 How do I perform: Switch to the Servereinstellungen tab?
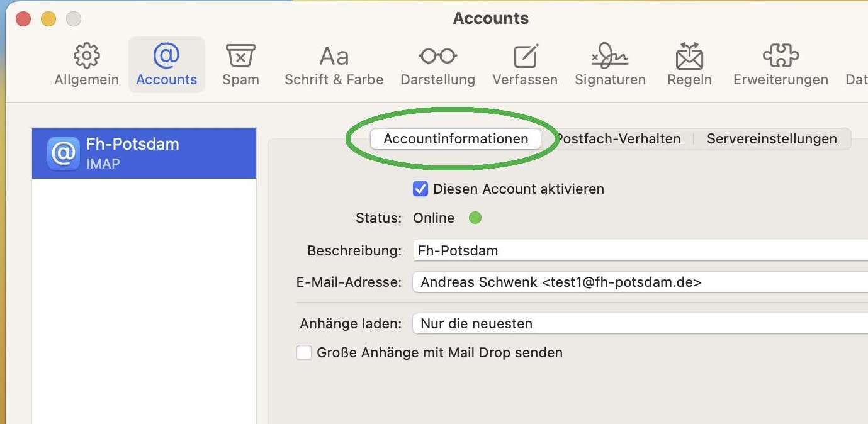click(x=772, y=139)
